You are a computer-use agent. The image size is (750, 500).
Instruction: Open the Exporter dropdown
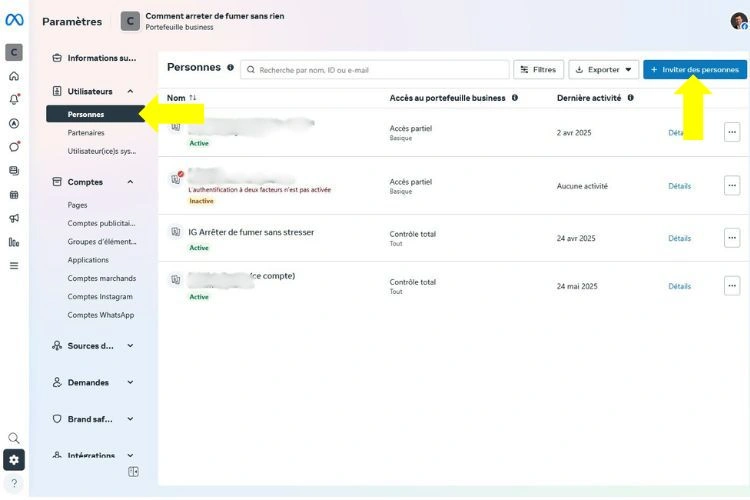point(603,70)
